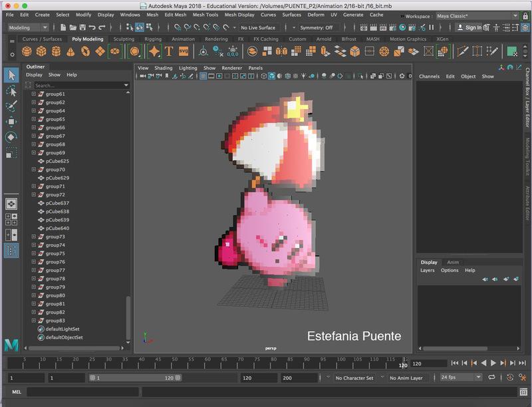Expand the group61 node in Outliner
This screenshot has height=407, width=532.
(x=33, y=94)
